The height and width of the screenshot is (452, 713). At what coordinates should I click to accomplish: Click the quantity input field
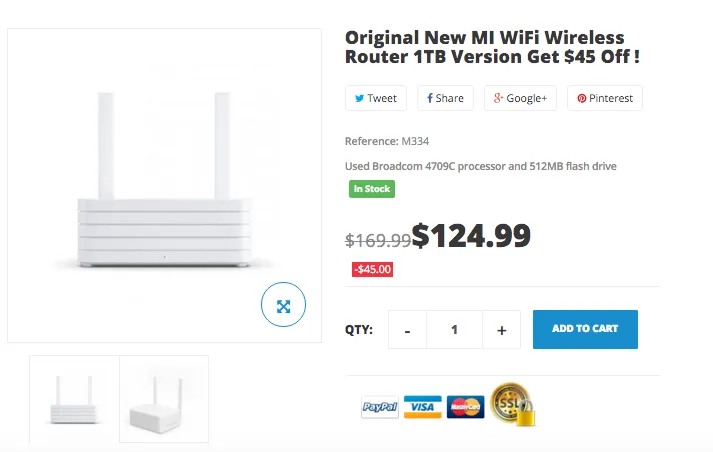click(454, 329)
